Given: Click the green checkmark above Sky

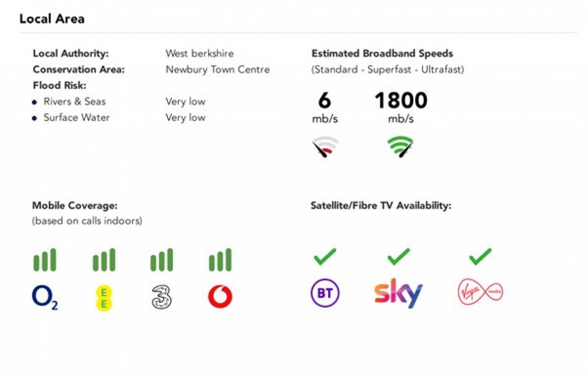Looking at the screenshot, I should coord(398,256).
